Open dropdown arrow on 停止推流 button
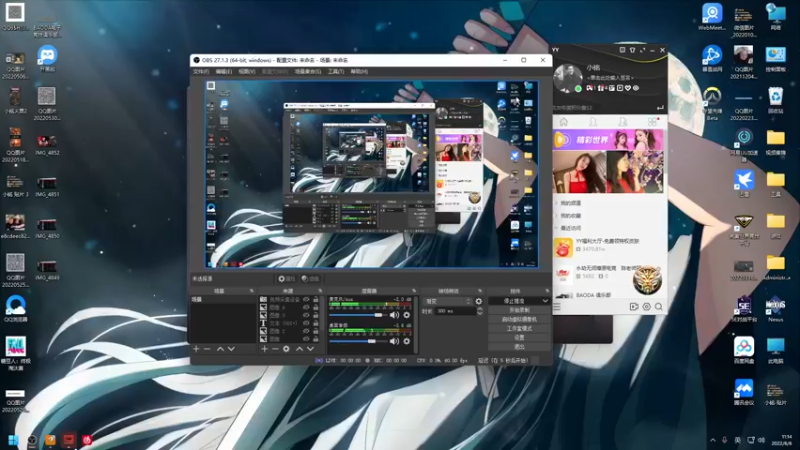The width and height of the screenshot is (800, 450). 545,301
